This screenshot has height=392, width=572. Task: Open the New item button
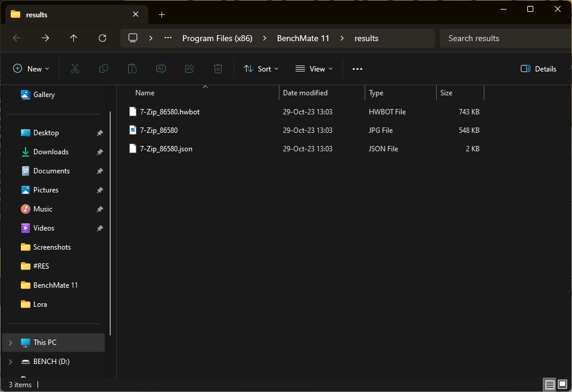pyautogui.click(x=31, y=69)
